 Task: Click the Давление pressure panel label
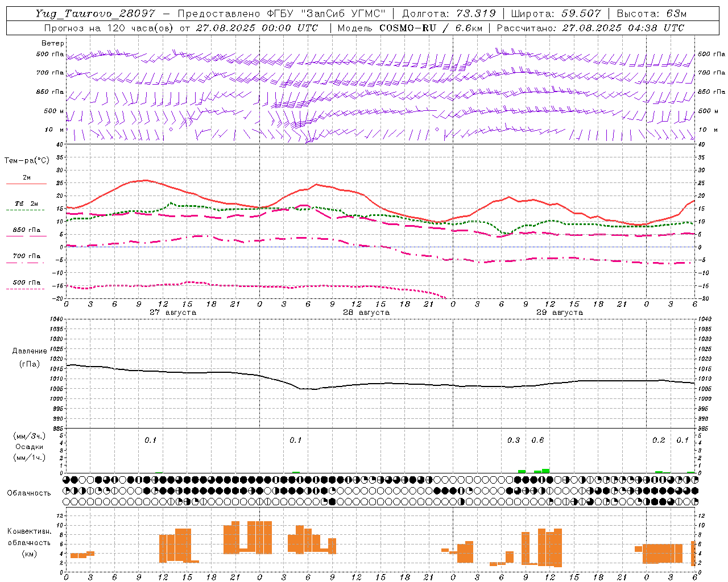30,351
